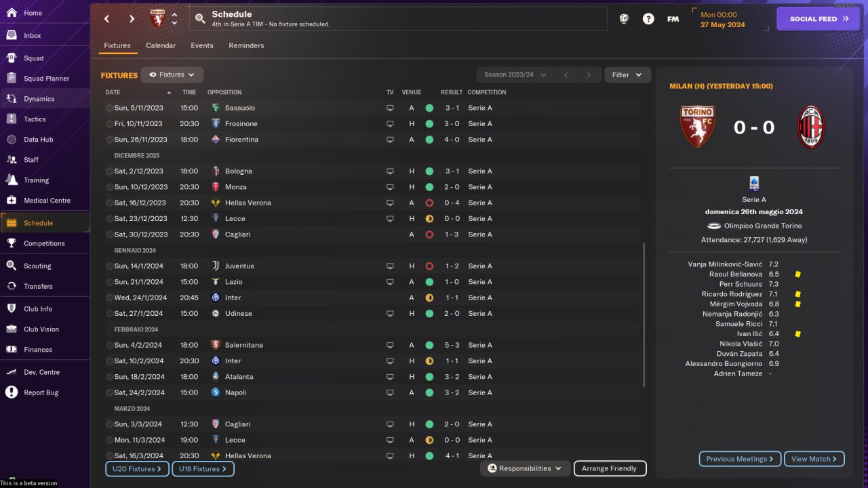Open the Club Vision icon
This screenshot has height=488, width=868.
click(12, 329)
